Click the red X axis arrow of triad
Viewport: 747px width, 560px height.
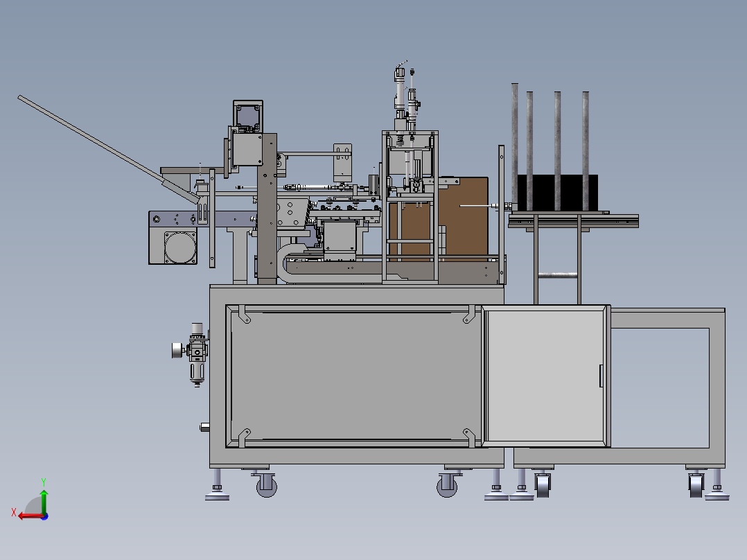pyautogui.click(x=30, y=516)
